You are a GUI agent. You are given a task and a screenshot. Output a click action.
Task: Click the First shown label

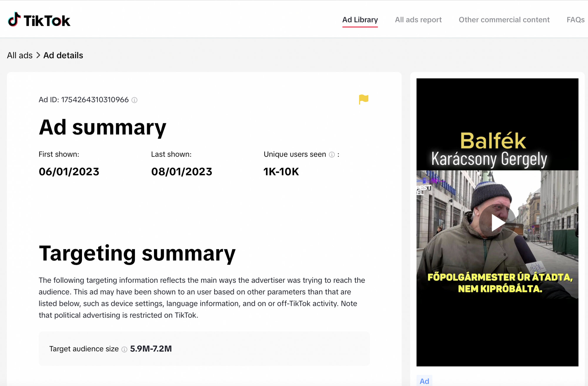click(59, 154)
